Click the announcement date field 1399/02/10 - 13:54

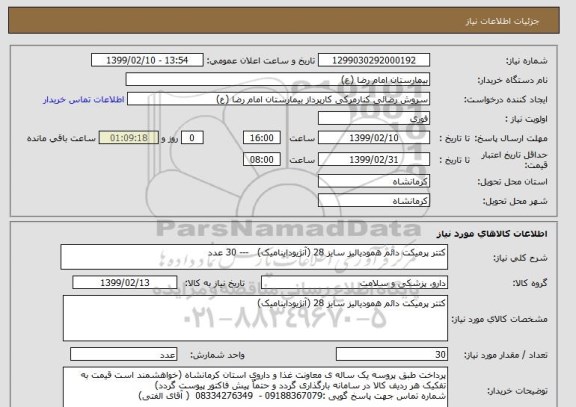pos(147,60)
